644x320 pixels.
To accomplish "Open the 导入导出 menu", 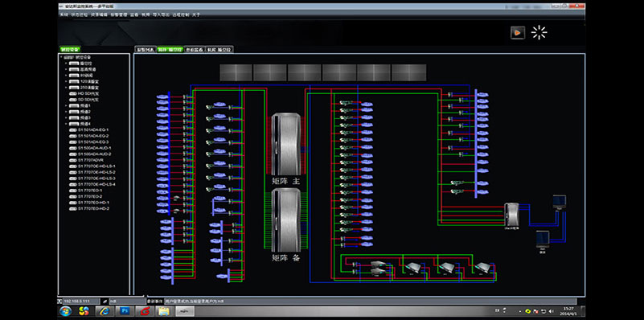I will pyautogui.click(x=161, y=14).
